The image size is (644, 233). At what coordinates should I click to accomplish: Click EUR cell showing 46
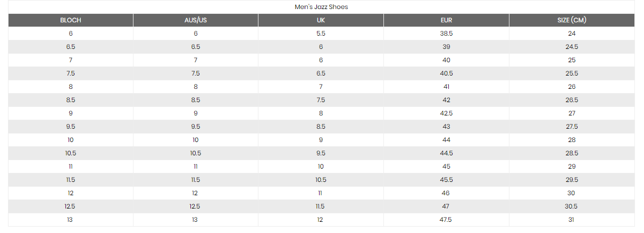(x=446, y=193)
